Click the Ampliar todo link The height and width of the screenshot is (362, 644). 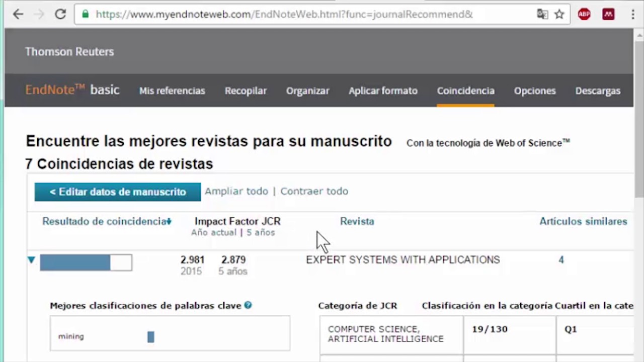coord(236,191)
